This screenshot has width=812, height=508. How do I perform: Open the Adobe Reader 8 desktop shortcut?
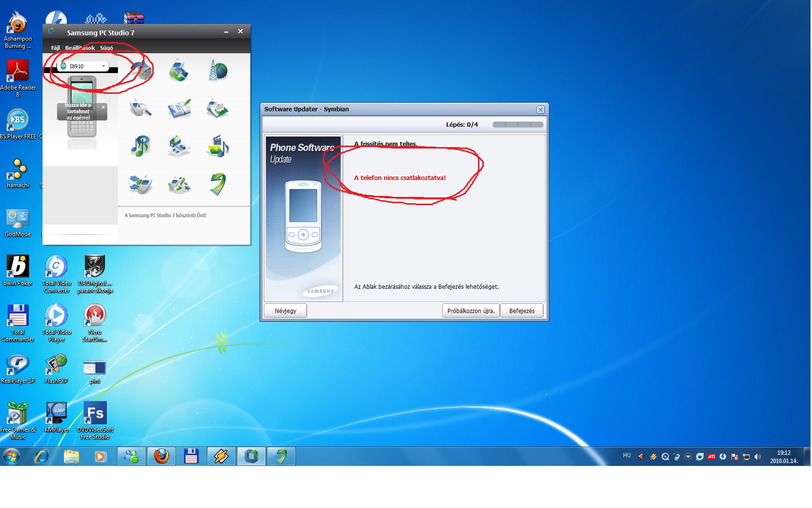coord(18,78)
